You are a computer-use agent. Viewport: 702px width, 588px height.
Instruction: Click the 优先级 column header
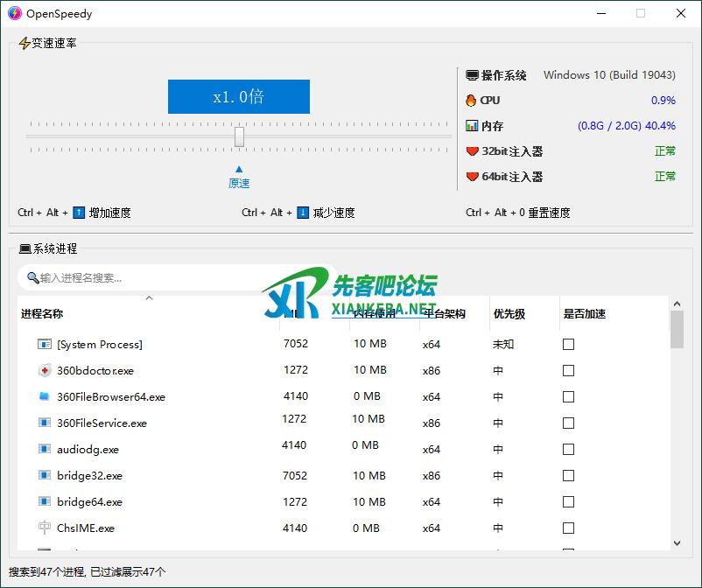[x=509, y=314]
